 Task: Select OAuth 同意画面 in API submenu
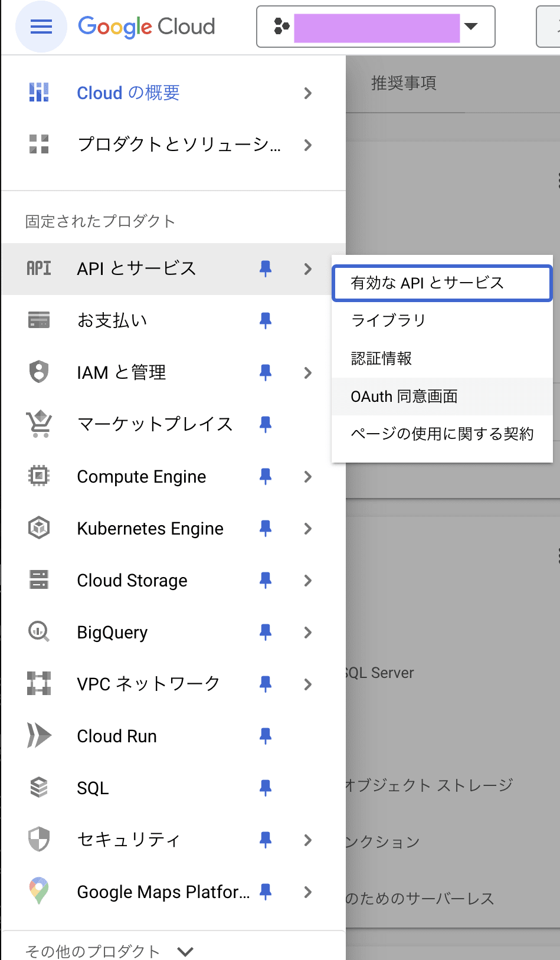[x=442, y=397]
